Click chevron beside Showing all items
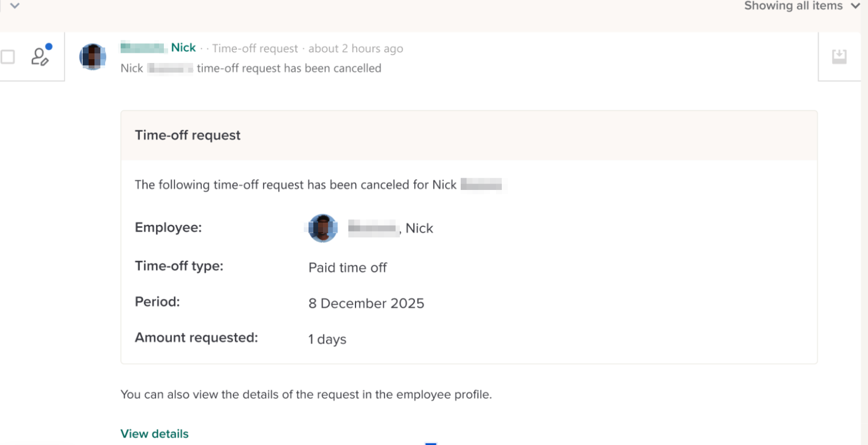Image resolution: width=868 pixels, height=445 pixels. point(855,6)
